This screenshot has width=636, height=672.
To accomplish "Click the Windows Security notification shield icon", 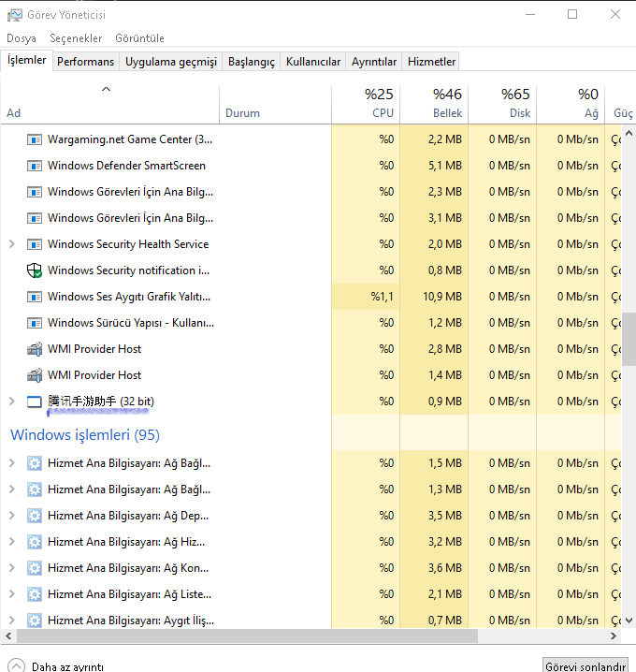I will pyautogui.click(x=35, y=270).
